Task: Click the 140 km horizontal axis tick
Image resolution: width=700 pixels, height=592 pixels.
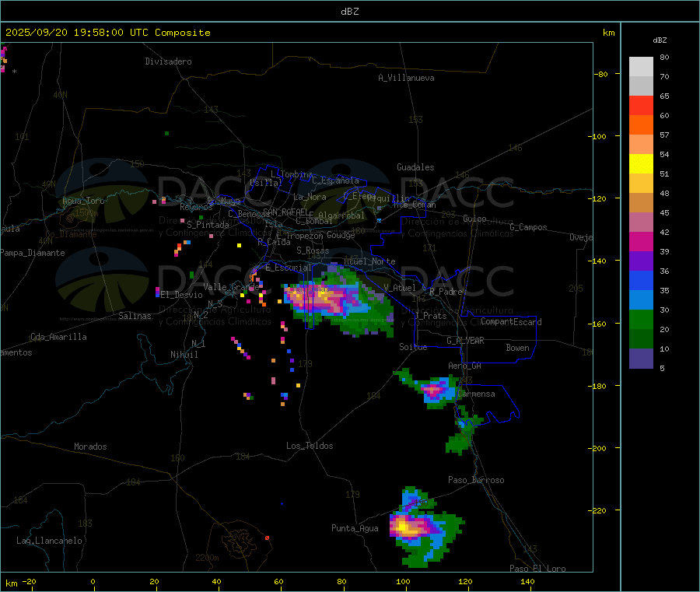Action: (x=527, y=582)
